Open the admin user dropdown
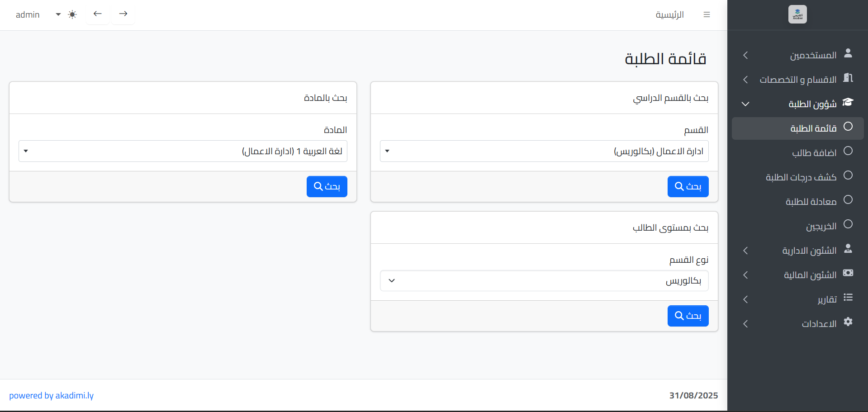 point(38,14)
